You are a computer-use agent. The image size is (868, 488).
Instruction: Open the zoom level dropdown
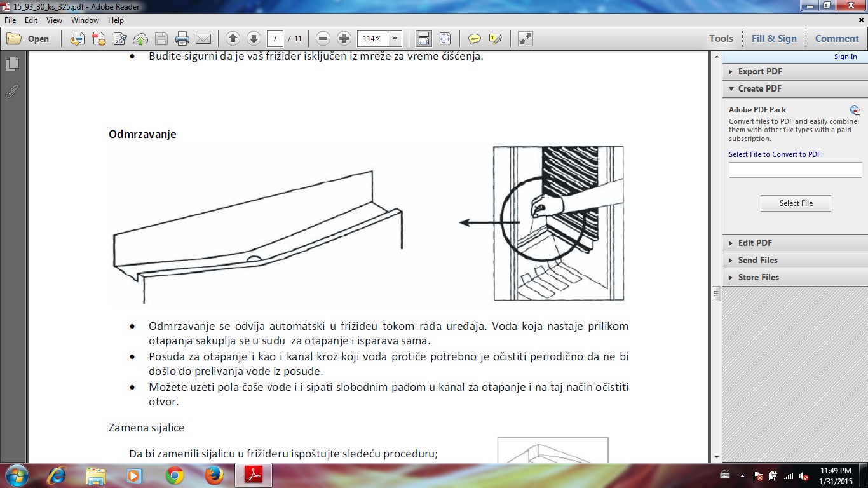395,39
